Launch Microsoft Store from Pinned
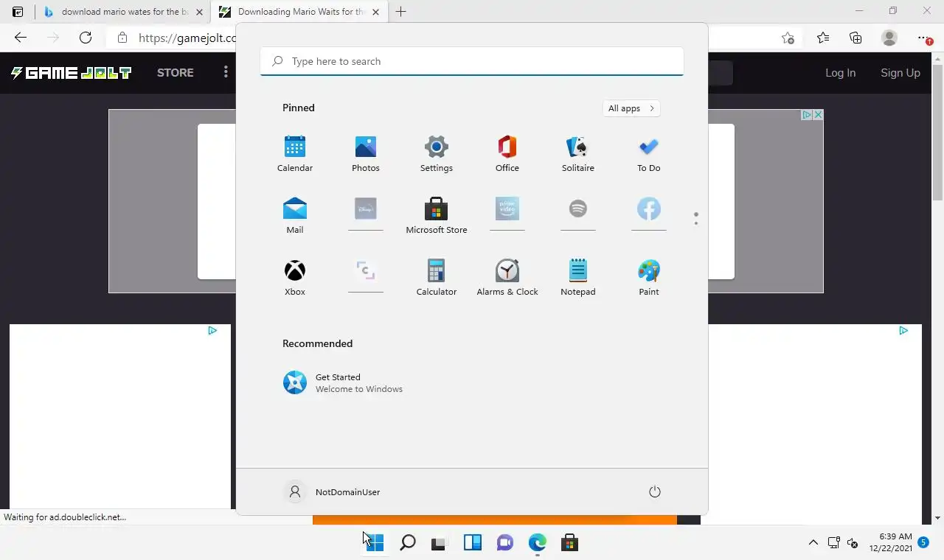The width and height of the screenshot is (944, 560). 437,216
